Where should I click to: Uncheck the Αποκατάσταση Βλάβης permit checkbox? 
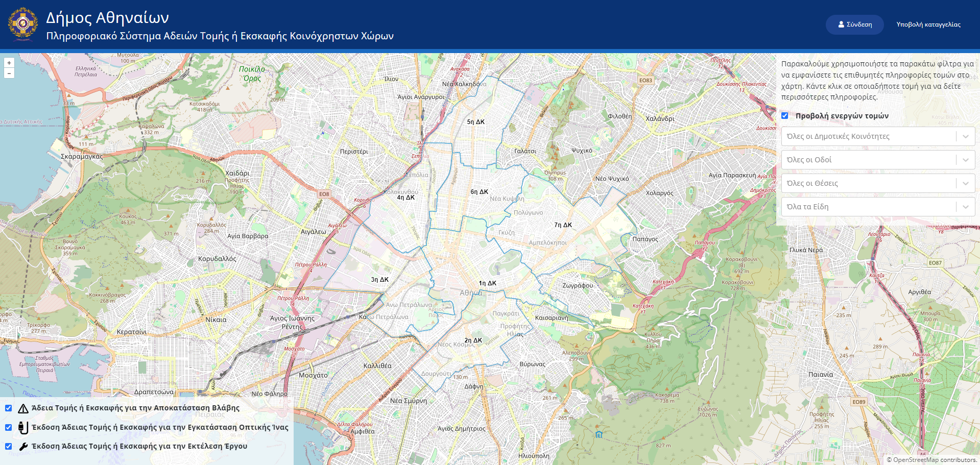tap(9, 408)
